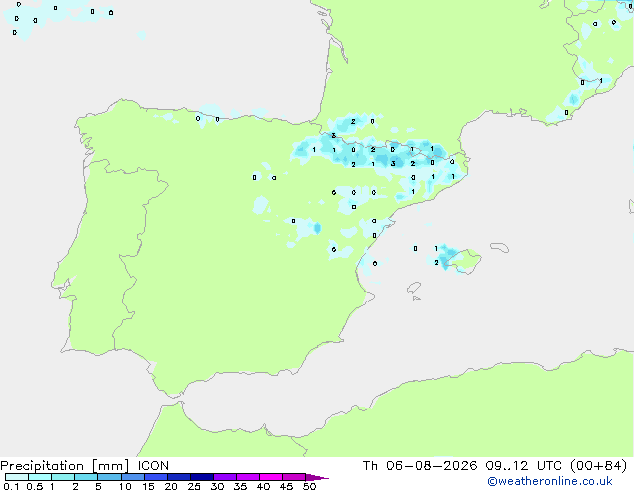The image size is (634, 490).
Task: Click the 15 mm legend swatch
Action: (155, 477)
